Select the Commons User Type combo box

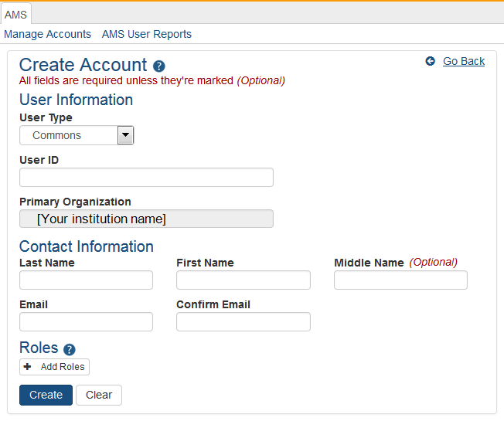(x=69, y=136)
